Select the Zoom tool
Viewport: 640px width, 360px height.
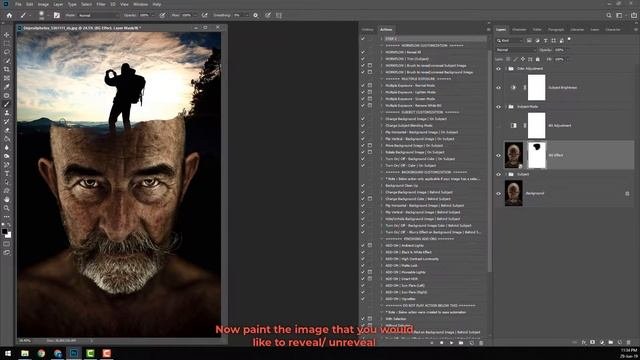pos(7,208)
